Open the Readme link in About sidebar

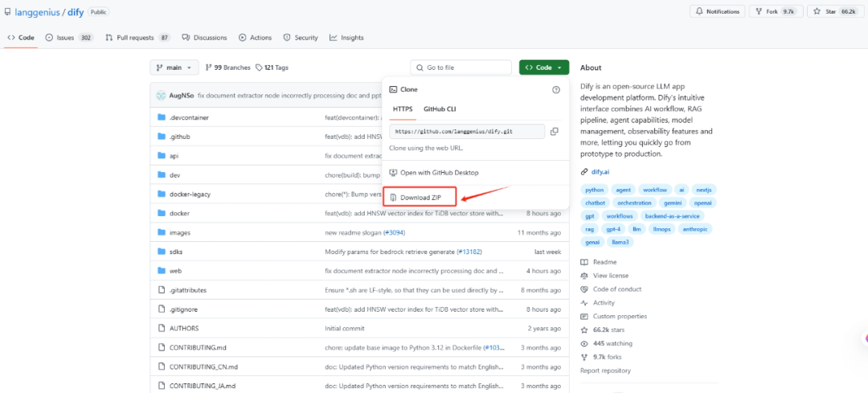tap(604, 262)
